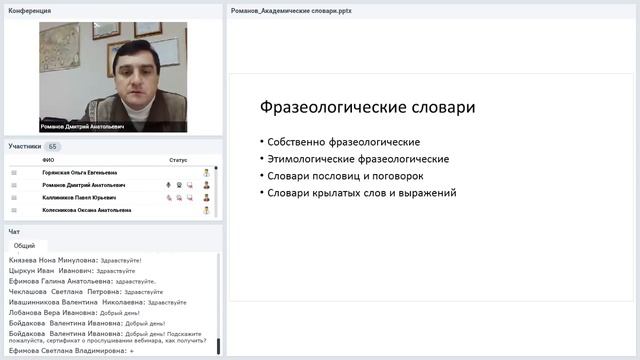This screenshot has width=640, height=360.
Task: Click Бойдакова's certificate question message
Action: 107,337
